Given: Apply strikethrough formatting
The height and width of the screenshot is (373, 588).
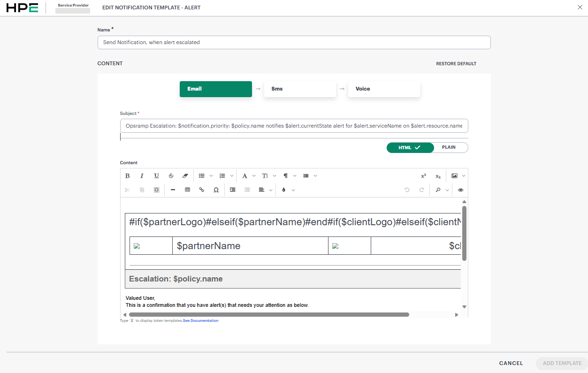Looking at the screenshot, I should tap(171, 176).
